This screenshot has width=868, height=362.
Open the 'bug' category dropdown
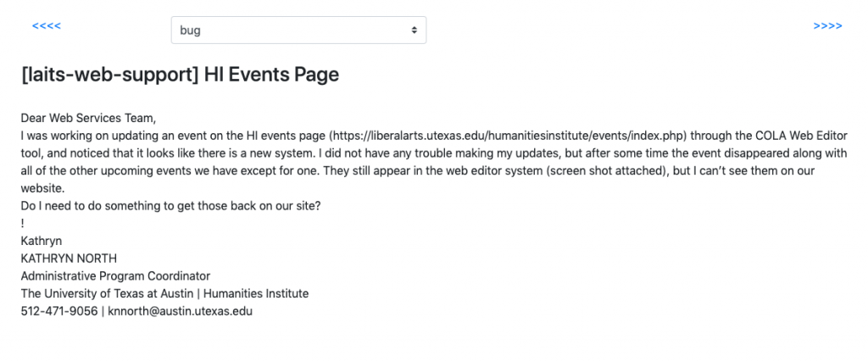[x=298, y=30]
